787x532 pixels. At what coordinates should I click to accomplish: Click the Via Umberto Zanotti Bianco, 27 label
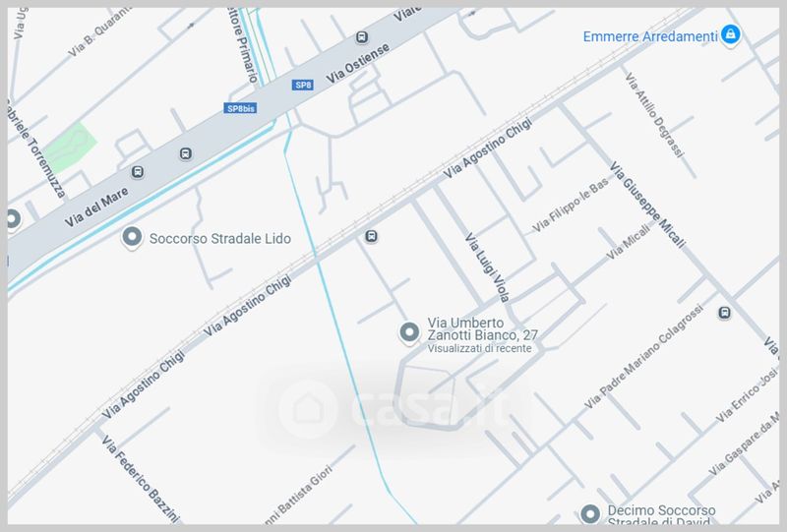482,328
